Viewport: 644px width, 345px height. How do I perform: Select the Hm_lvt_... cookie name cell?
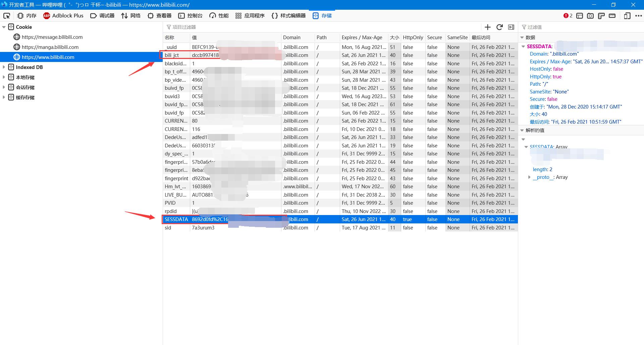pyautogui.click(x=176, y=187)
